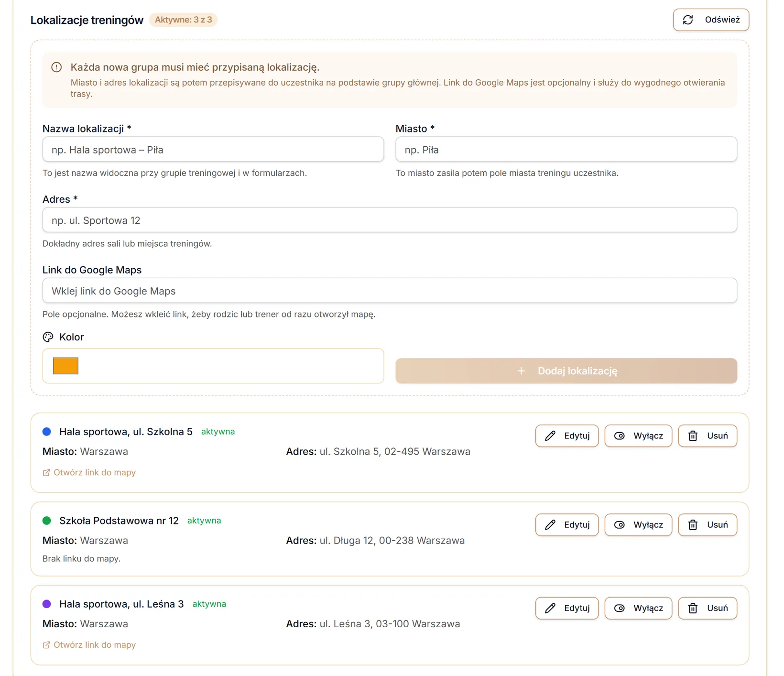Click the Hala sportowa, ul. Szkolna 5 title

[126, 432]
